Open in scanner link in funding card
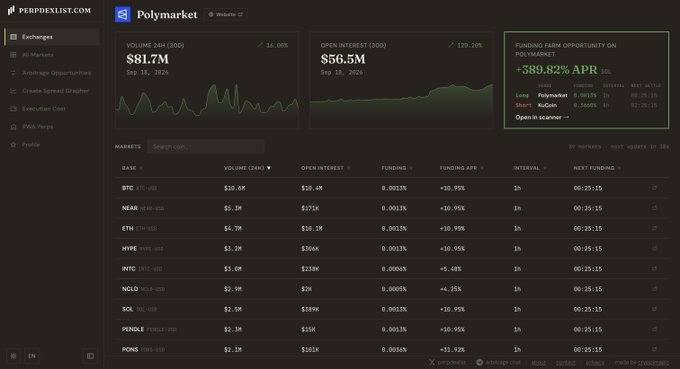The height and width of the screenshot is (369, 680). click(x=542, y=117)
